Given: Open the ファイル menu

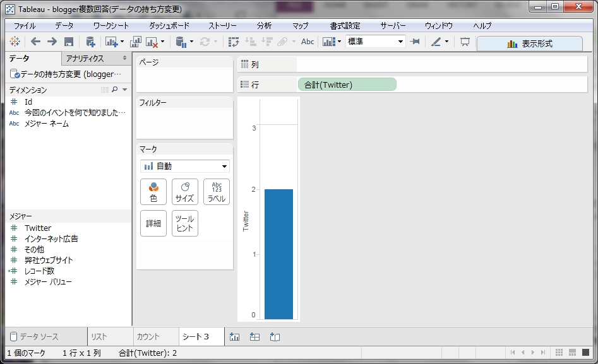Looking at the screenshot, I should pyautogui.click(x=25, y=26).
